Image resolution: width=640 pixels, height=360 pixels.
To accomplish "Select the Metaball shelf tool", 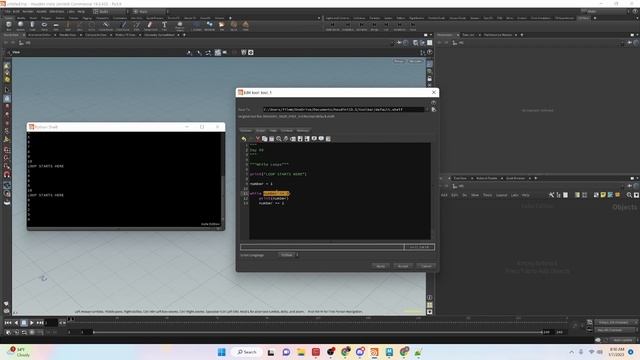I will (x=209, y=26).
